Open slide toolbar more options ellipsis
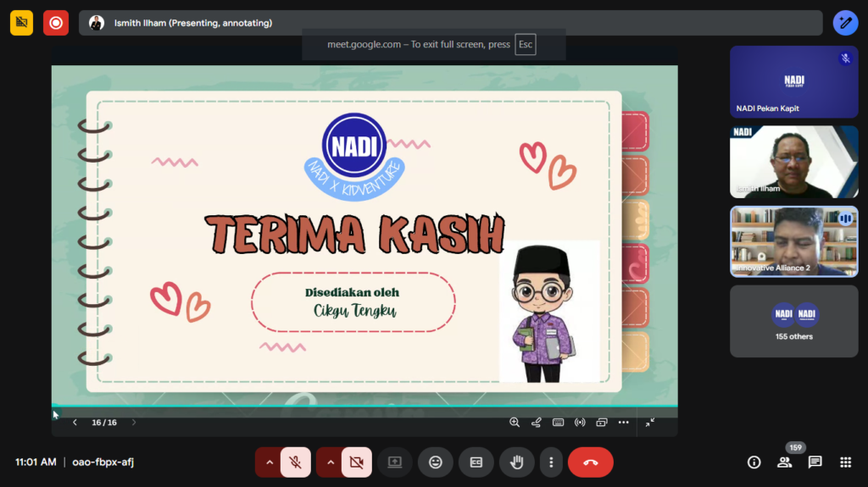Viewport: 868px width, 487px height. pos(624,423)
